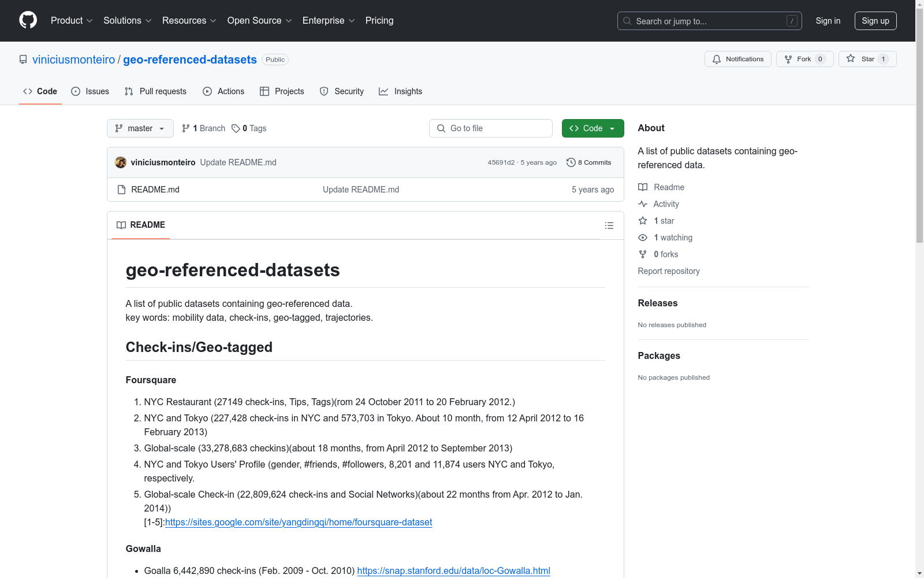Click the README.md file icon

(121, 190)
